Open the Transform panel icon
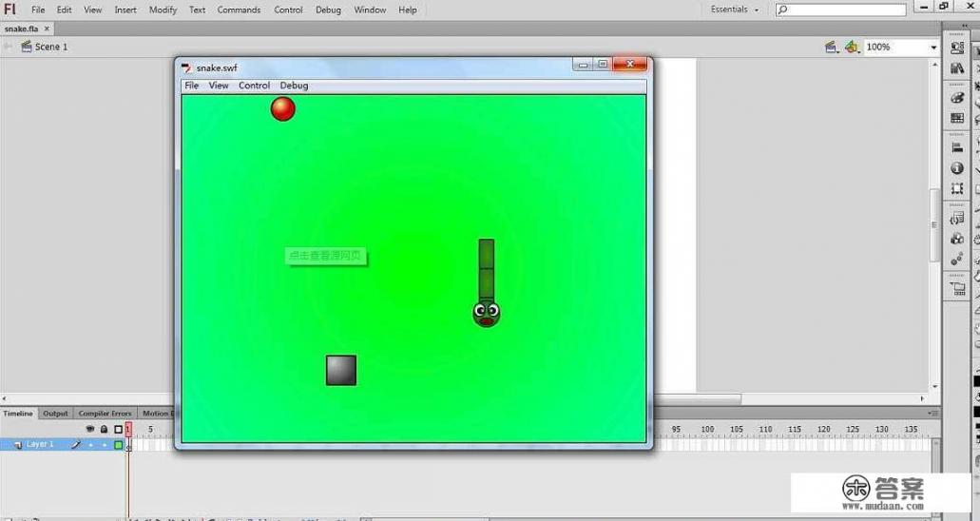This screenshot has width=980, height=521. (957, 189)
